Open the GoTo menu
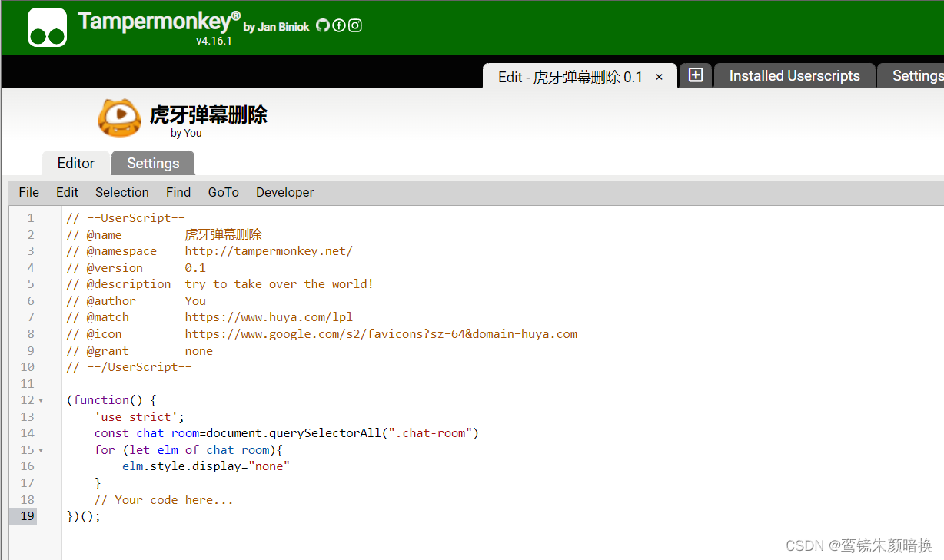 pyautogui.click(x=223, y=192)
